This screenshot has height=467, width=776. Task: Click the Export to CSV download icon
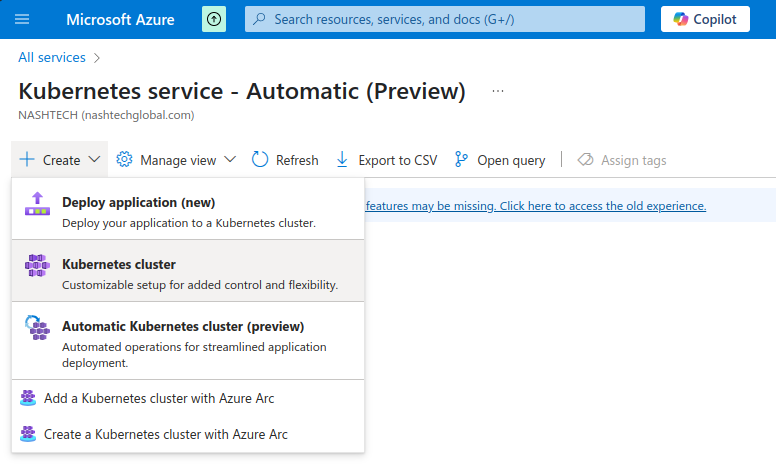pos(342,160)
